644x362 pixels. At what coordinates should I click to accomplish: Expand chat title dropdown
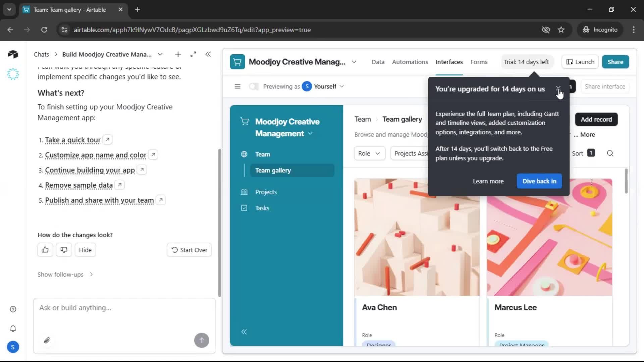[160, 54]
